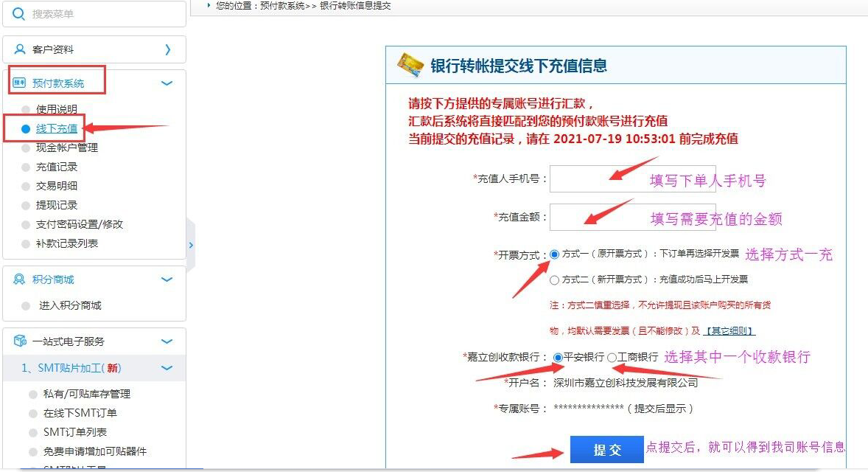This screenshot has height=472, width=868.
Task: Click the sidebar collapse handle arrow
Action: pos(191,244)
